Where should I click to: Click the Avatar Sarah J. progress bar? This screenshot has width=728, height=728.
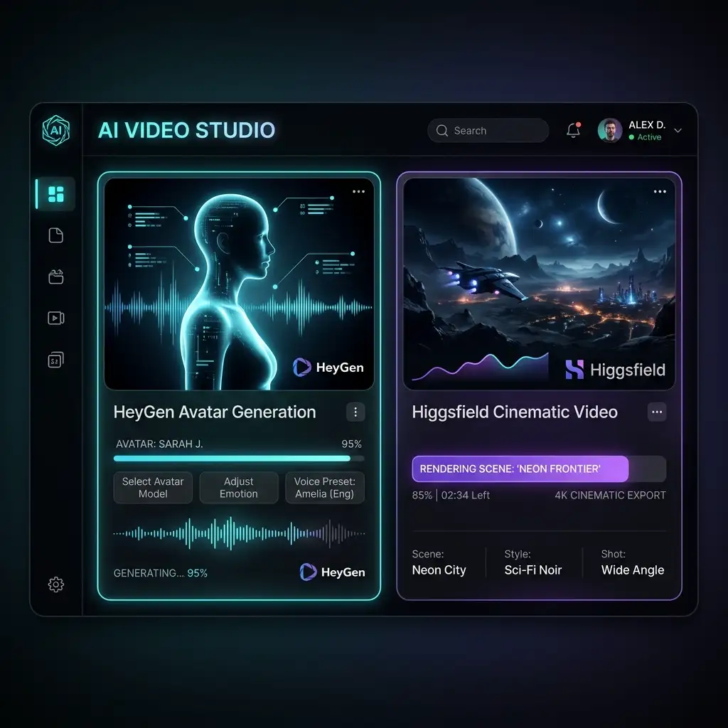pyautogui.click(x=239, y=459)
